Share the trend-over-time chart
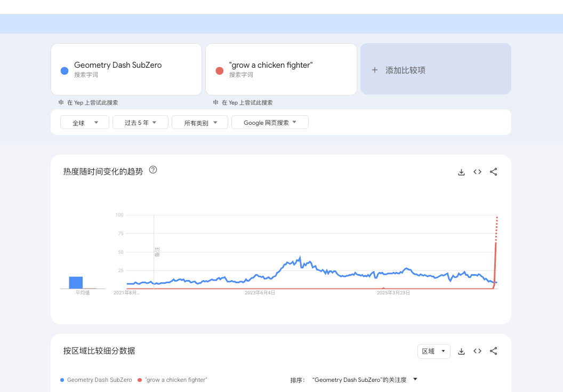This screenshot has width=563, height=392. coord(493,172)
